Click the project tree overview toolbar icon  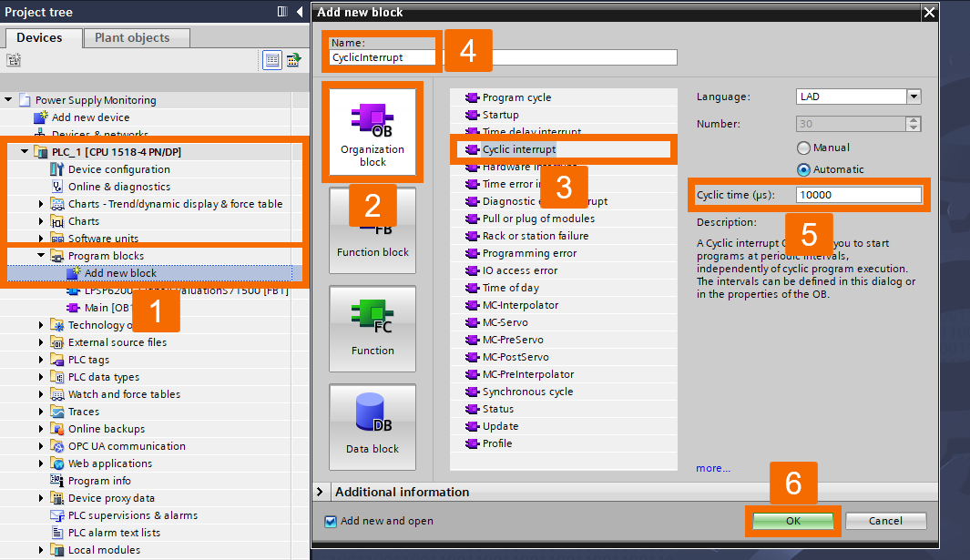point(294,60)
